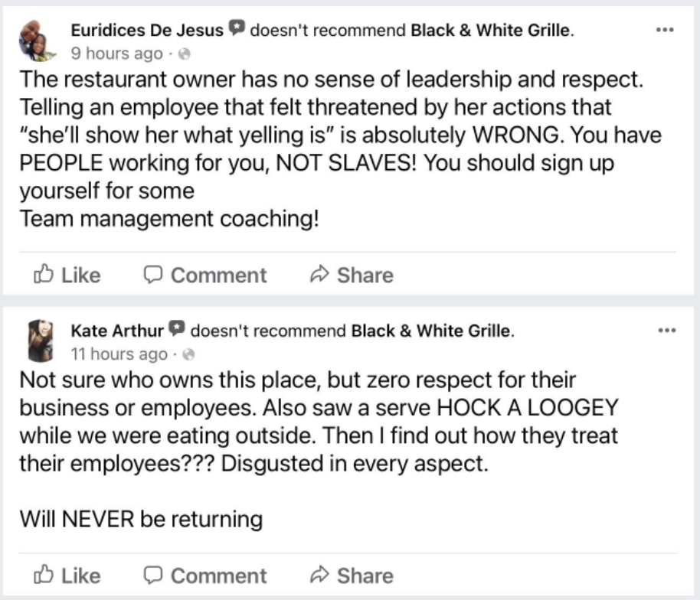Image resolution: width=700 pixels, height=600 pixels.
Task: Share Euridices De Jesus's review
Action: click(x=352, y=276)
